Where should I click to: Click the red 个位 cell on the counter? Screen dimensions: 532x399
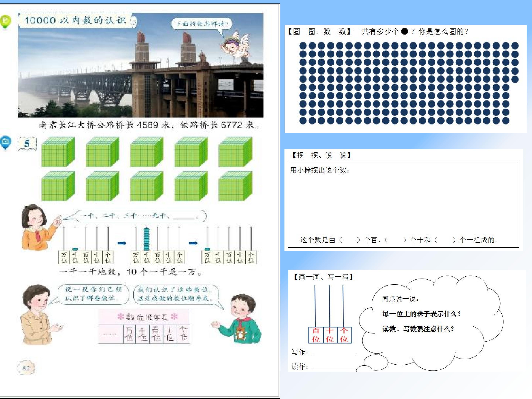click(x=344, y=335)
